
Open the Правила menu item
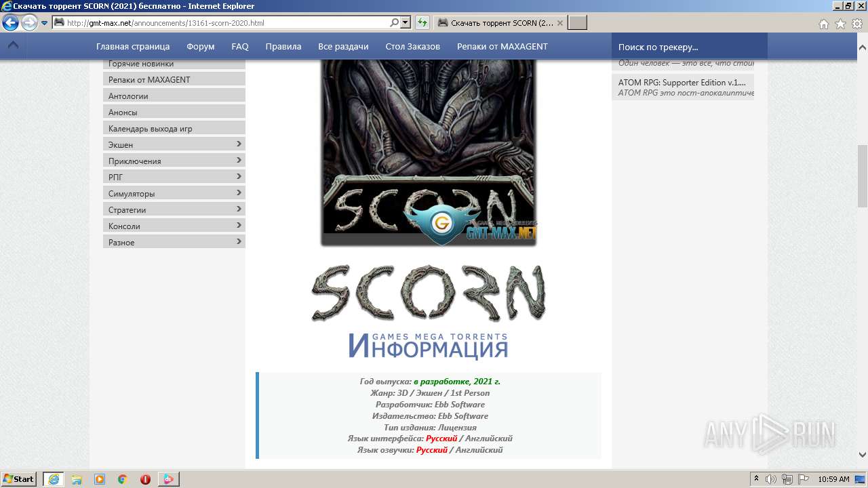[x=283, y=47]
